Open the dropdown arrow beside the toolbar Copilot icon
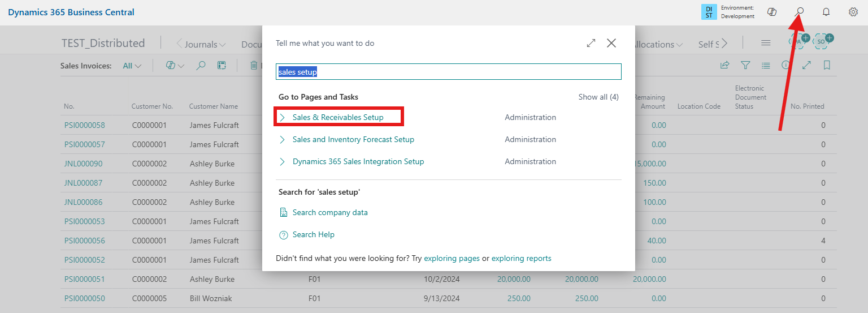This screenshot has width=868, height=313. coord(181,66)
